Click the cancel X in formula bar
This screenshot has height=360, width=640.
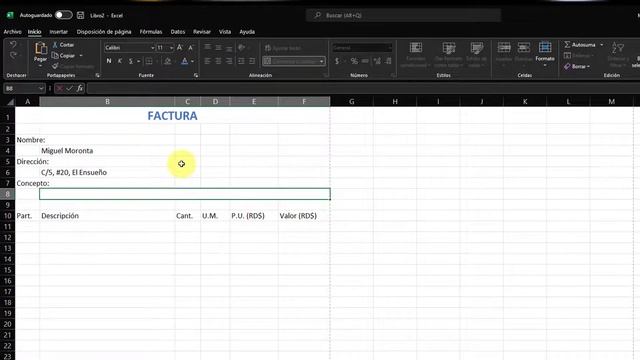coord(60,88)
